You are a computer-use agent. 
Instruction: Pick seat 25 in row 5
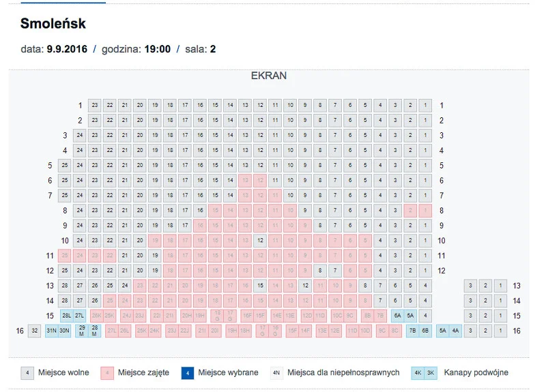[65, 166]
